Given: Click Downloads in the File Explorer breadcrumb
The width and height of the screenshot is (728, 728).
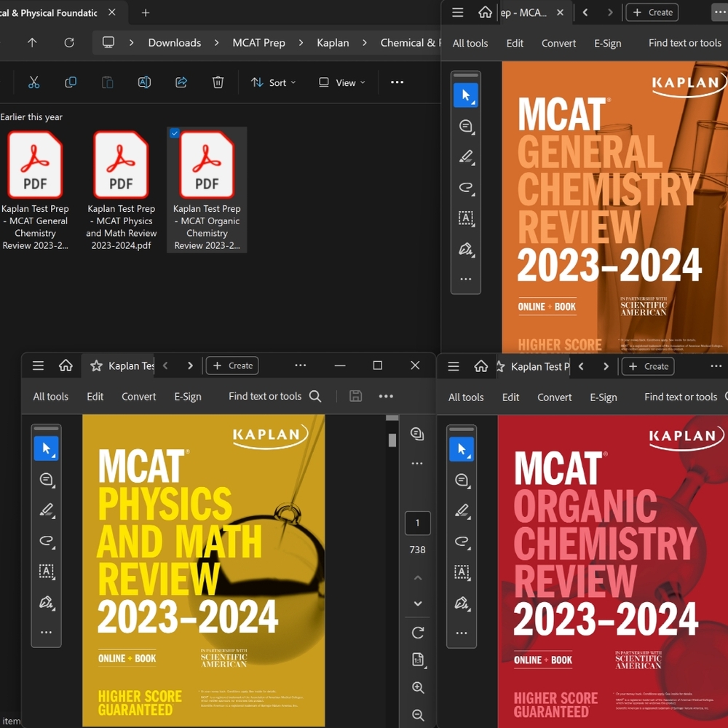Looking at the screenshot, I should point(175,43).
